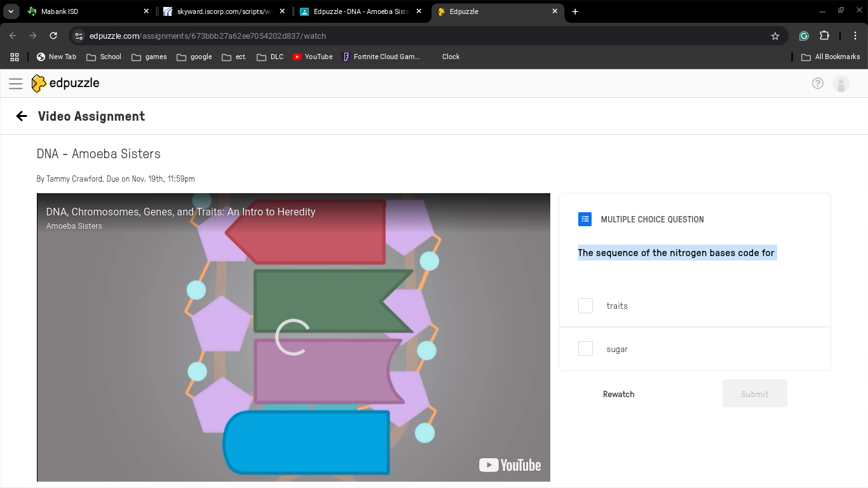This screenshot has width=868, height=488.
Task: Expand the tab search dropdown
Action: click(11, 11)
